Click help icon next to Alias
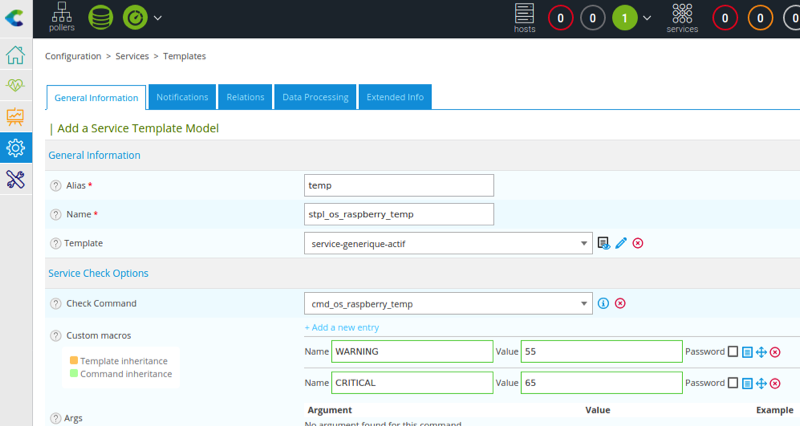The height and width of the screenshot is (426, 800). click(x=55, y=186)
